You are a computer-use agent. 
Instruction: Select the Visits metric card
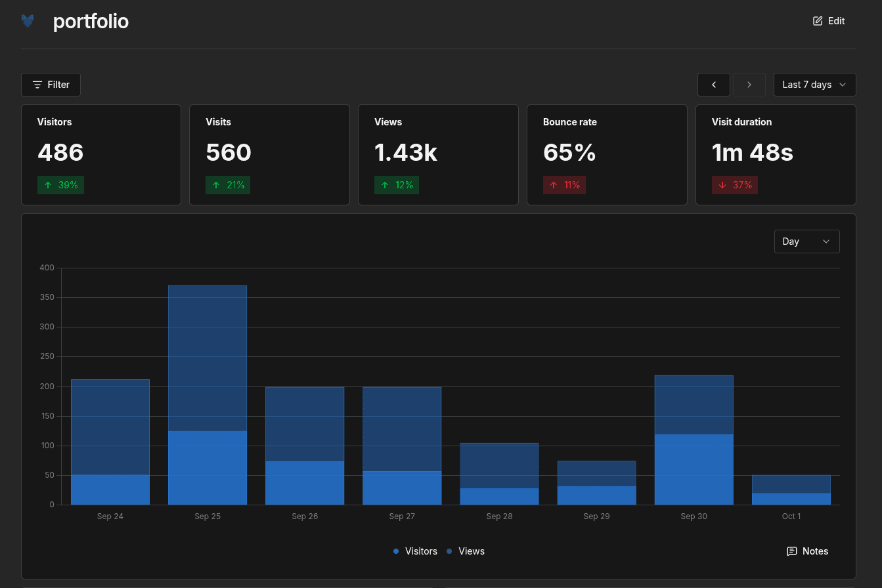click(x=269, y=155)
